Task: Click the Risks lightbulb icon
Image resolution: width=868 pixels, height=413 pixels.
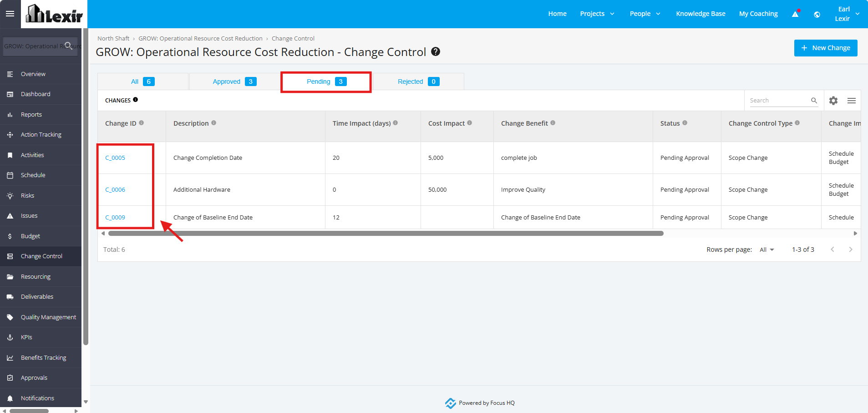Action: [x=10, y=196]
